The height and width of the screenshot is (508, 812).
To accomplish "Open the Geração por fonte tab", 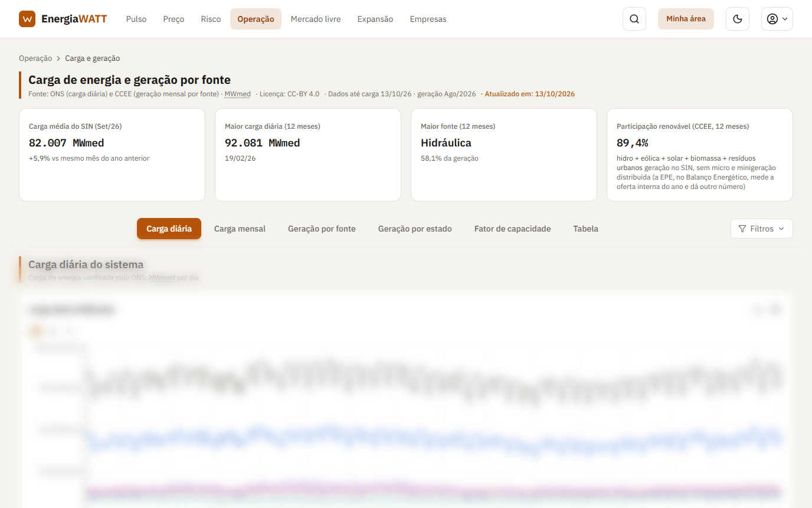I will pos(322,229).
